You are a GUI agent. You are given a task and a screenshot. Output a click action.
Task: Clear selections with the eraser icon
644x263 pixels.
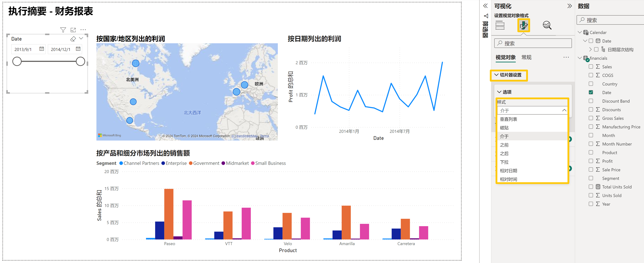click(x=73, y=39)
